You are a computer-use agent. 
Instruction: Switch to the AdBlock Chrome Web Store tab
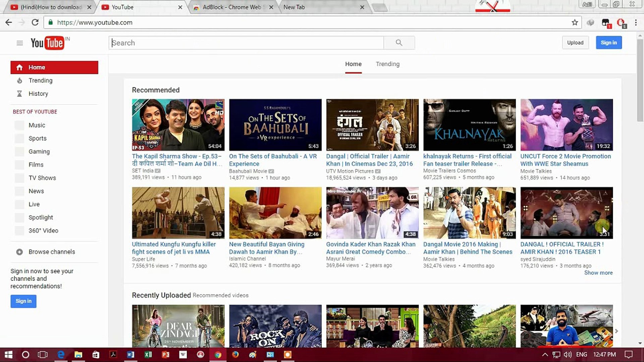click(231, 7)
